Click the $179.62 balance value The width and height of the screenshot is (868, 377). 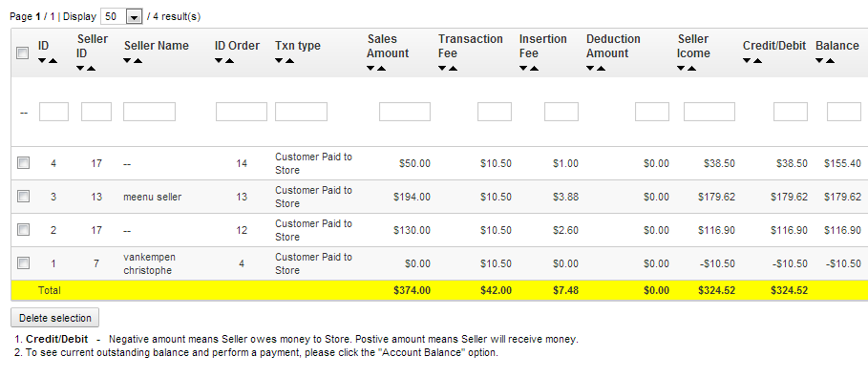pos(842,197)
